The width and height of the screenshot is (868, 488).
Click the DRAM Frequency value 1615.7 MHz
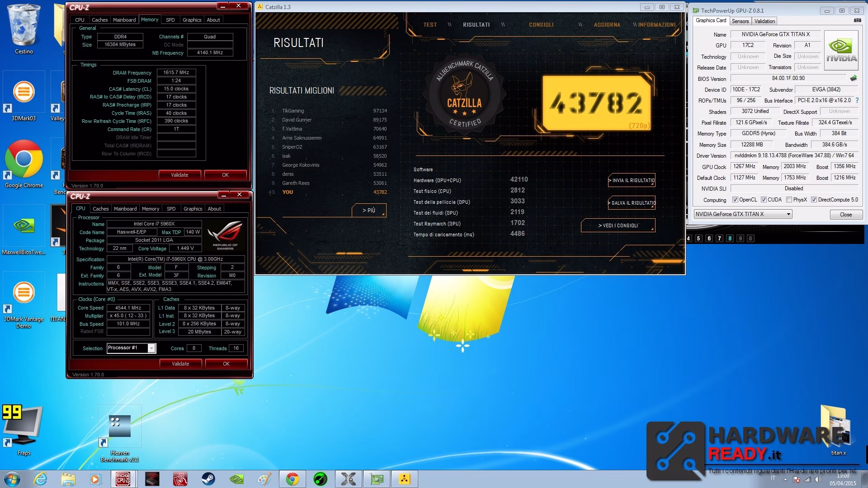pyautogui.click(x=176, y=72)
